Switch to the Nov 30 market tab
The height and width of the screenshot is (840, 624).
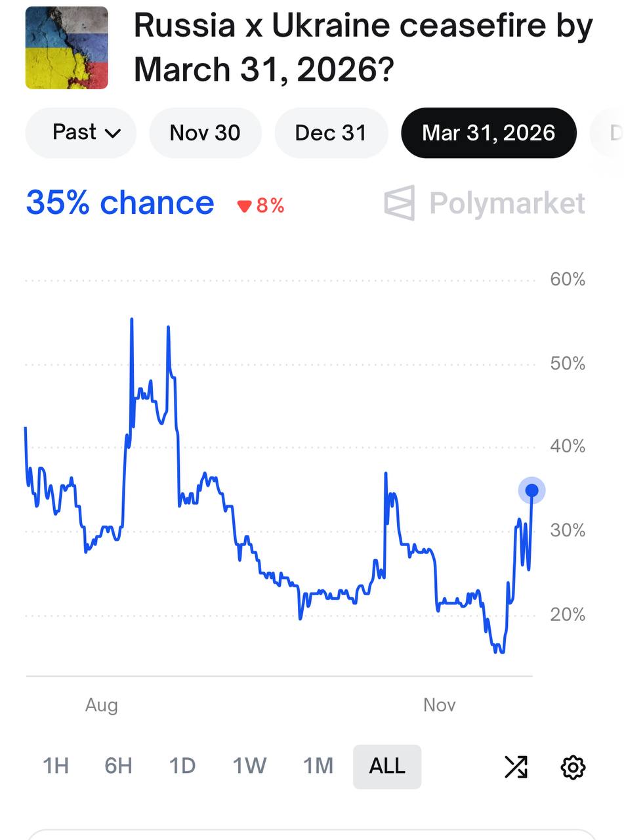(x=205, y=133)
